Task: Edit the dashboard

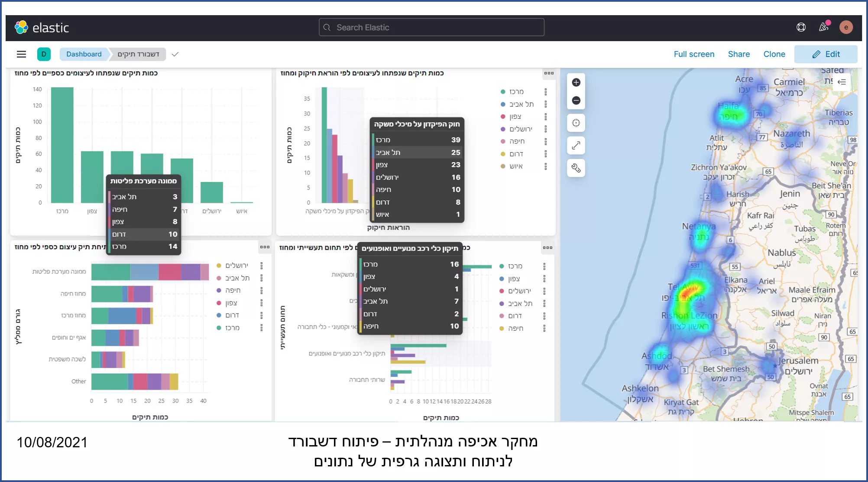Action: 826,54
